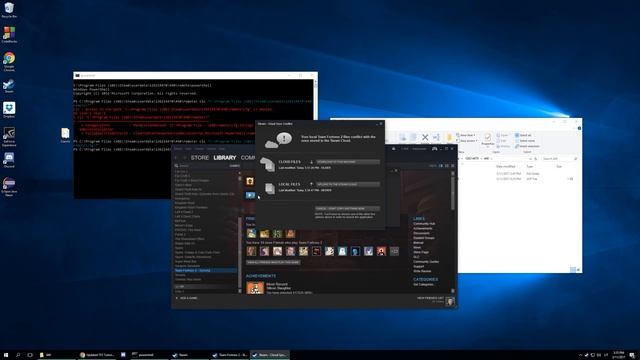
Task: Click the Cancel button in the Cloud Sync Conflict dialog
Action: point(347,209)
